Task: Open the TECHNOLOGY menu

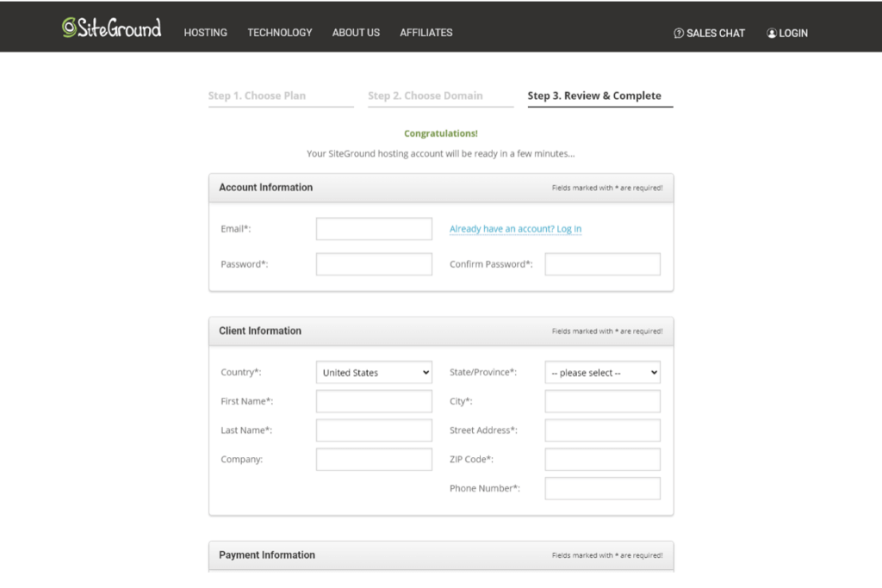Action: point(279,33)
